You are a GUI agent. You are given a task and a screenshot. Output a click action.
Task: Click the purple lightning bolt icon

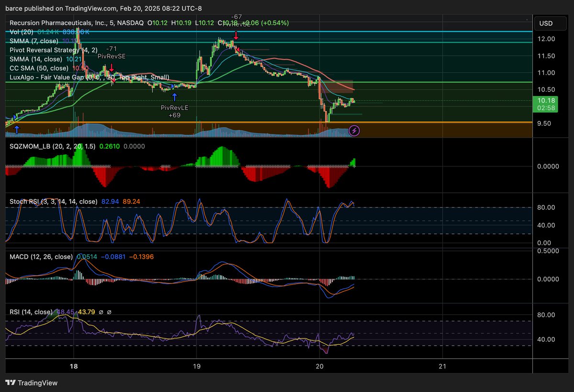coord(354,130)
